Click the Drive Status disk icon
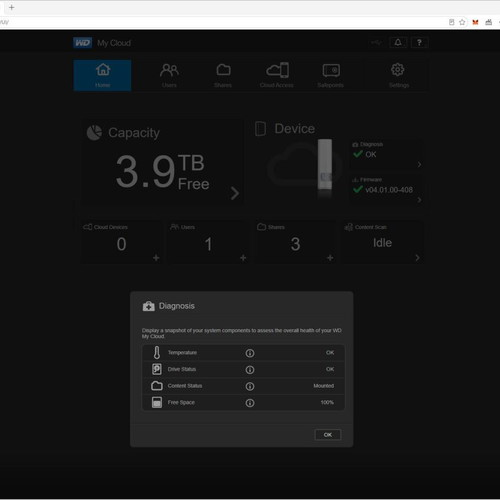The image size is (500, 500). click(x=157, y=369)
